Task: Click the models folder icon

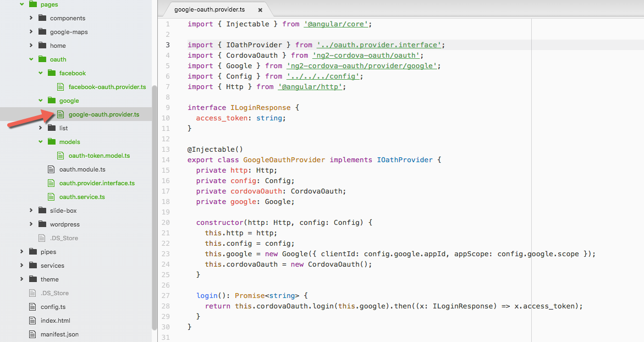Action: (52, 142)
